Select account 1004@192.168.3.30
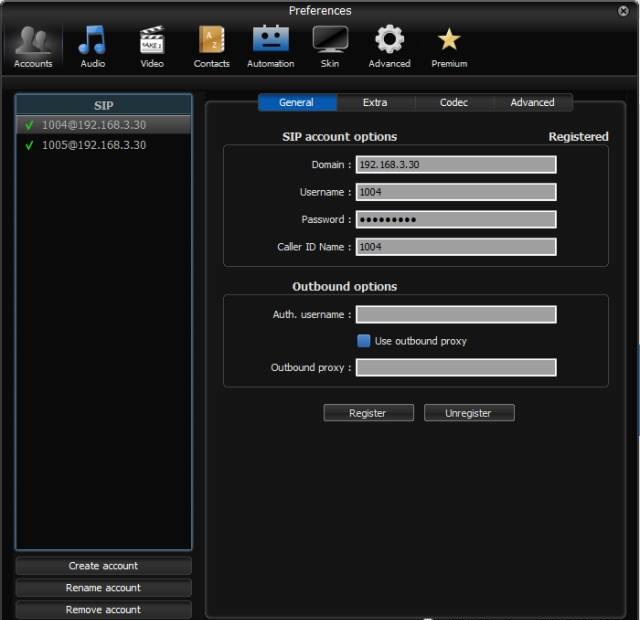Image resolution: width=640 pixels, height=620 pixels. 94,126
